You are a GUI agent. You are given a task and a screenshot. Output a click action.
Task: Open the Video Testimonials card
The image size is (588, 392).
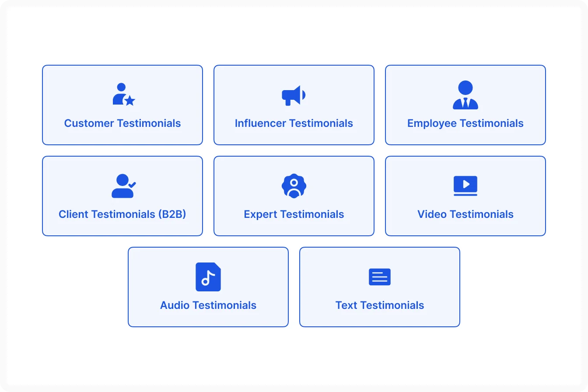coord(465,196)
